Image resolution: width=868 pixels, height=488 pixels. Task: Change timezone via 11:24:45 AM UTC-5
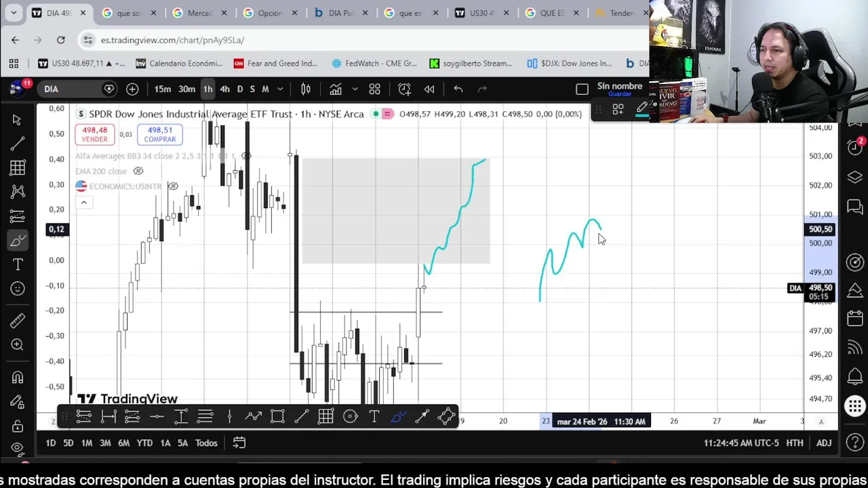pyautogui.click(x=741, y=443)
